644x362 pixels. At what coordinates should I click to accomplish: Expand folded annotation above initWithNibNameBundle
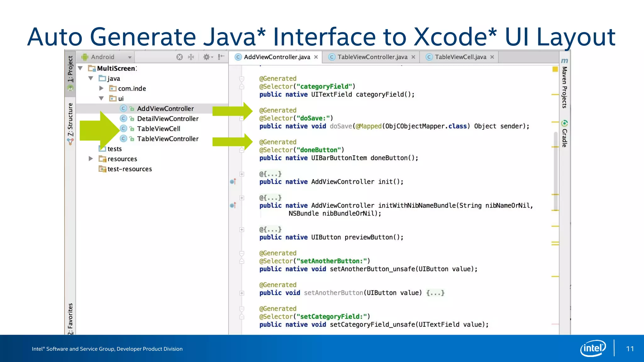pos(242,198)
